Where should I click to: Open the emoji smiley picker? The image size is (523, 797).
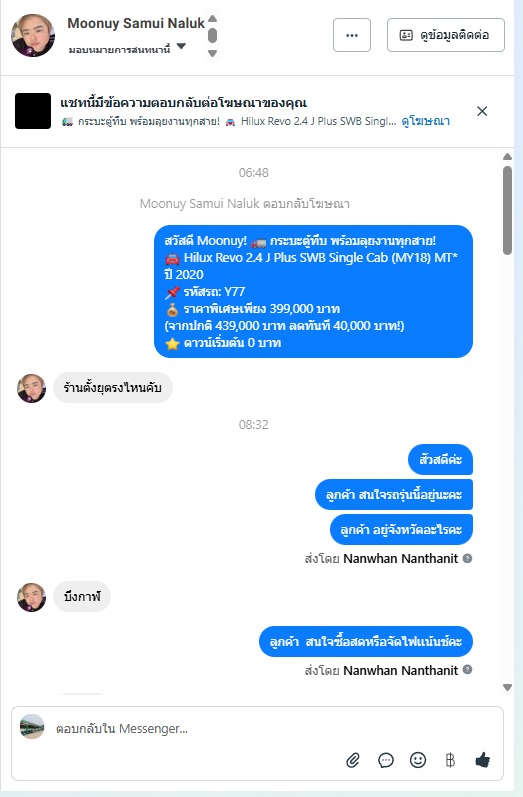(x=418, y=760)
